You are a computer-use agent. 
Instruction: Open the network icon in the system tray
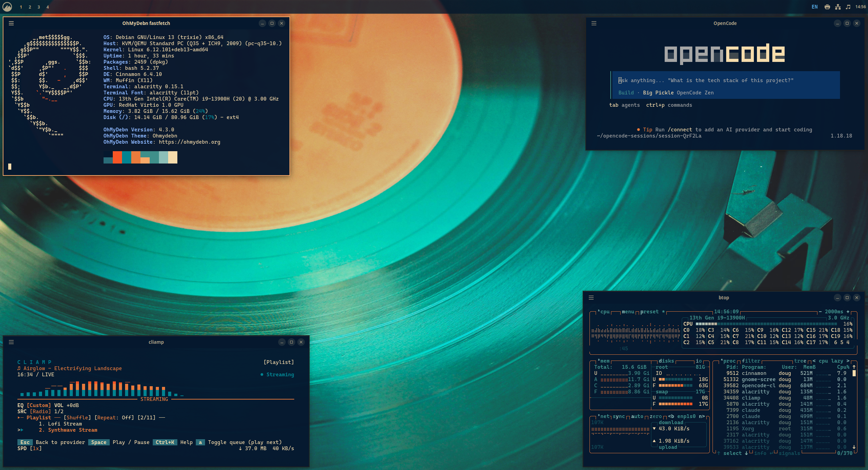click(838, 7)
